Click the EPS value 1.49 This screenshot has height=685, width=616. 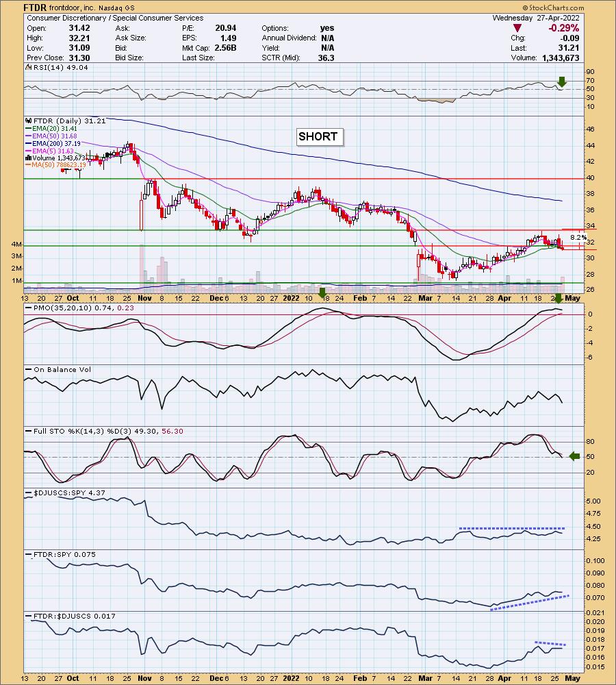point(229,38)
